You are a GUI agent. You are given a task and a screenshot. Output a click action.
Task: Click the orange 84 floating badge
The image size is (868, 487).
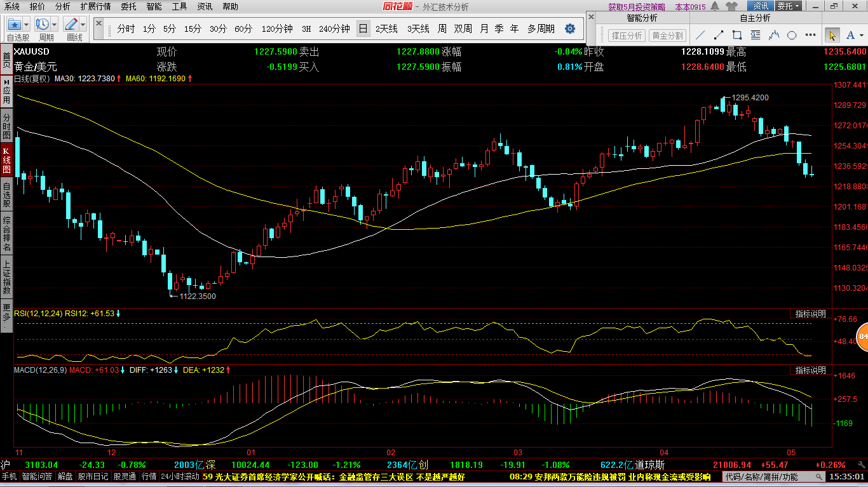point(862,337)
